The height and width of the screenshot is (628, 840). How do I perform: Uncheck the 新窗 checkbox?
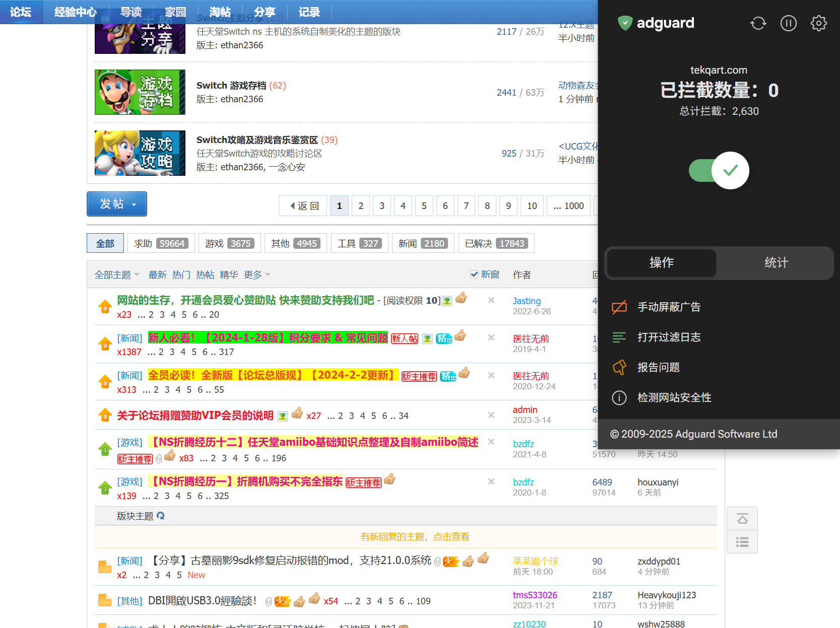point(474,274)
